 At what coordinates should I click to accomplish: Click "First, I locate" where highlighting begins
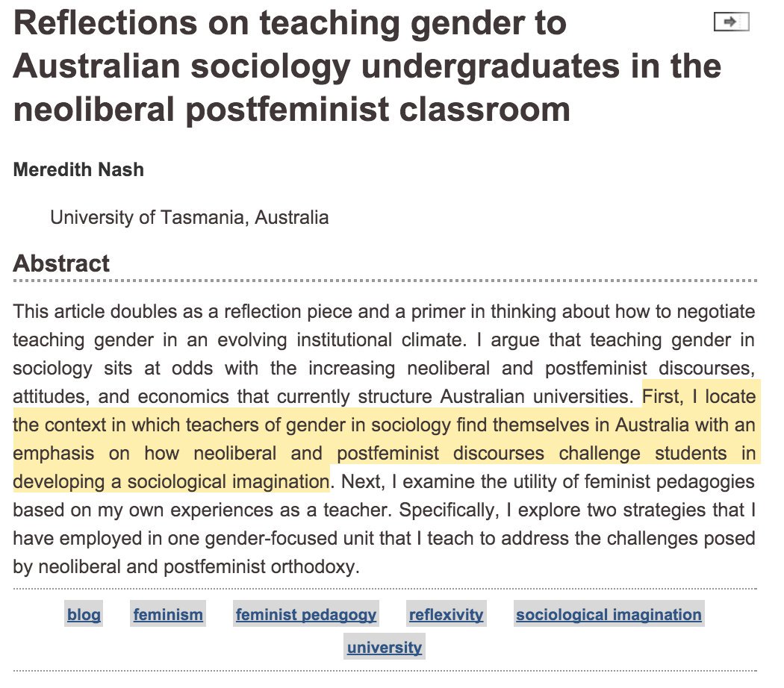(699, 396)
